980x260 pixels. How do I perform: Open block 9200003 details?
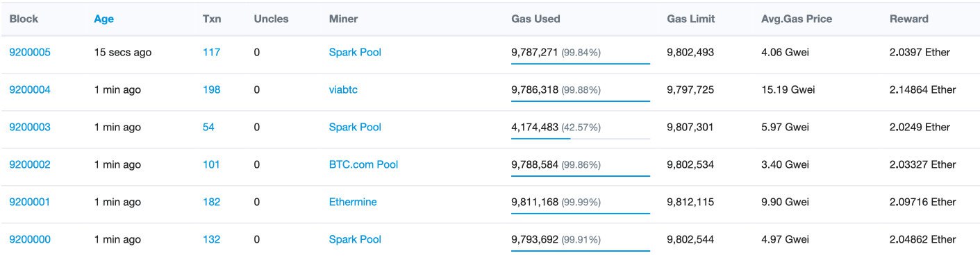[30, 127]
